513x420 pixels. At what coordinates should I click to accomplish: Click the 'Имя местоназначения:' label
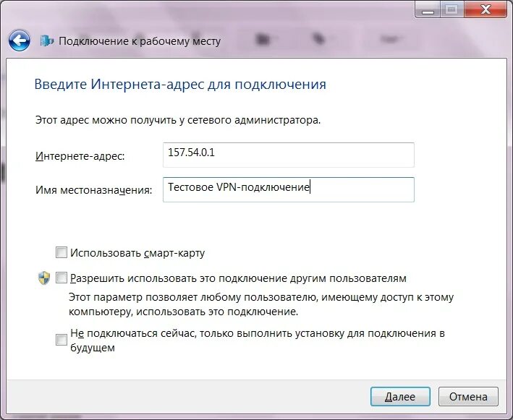click(x=94, y=190)
